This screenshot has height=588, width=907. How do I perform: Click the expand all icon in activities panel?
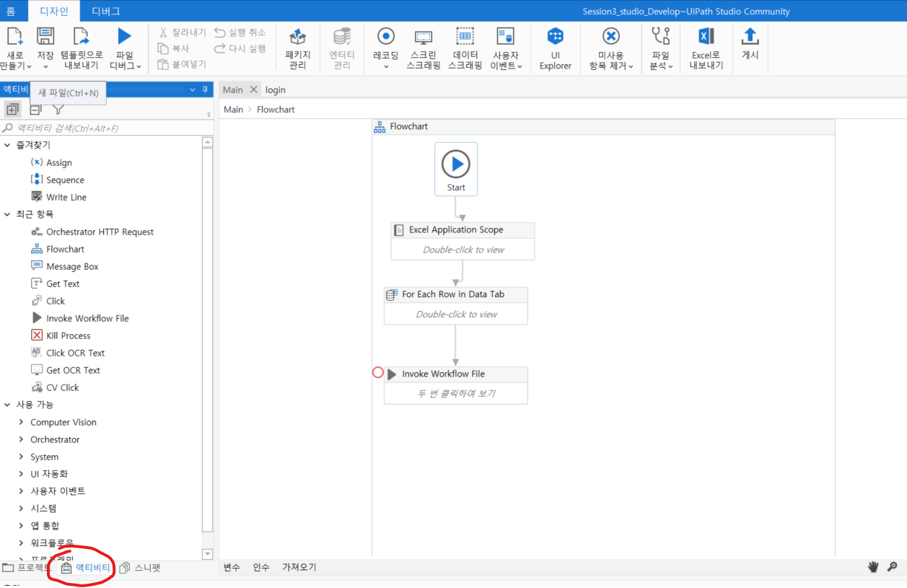12,110
